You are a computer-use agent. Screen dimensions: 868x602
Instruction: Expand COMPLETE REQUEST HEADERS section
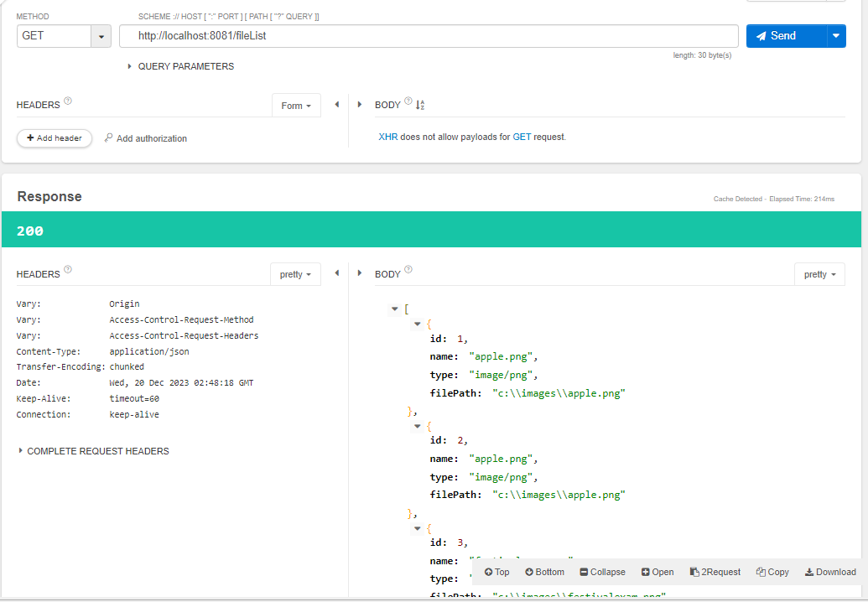coord(93,451)
